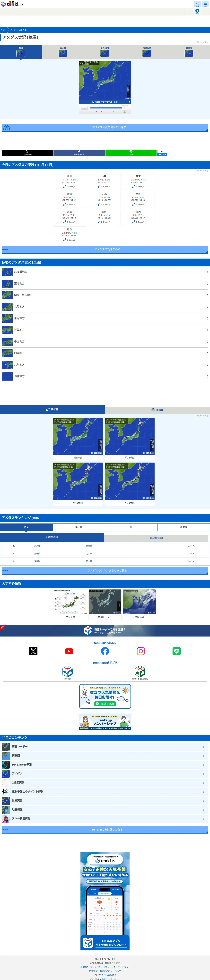Share on X (twitter)
Viewport: 210px width, 980px height.
coord(27,153)
